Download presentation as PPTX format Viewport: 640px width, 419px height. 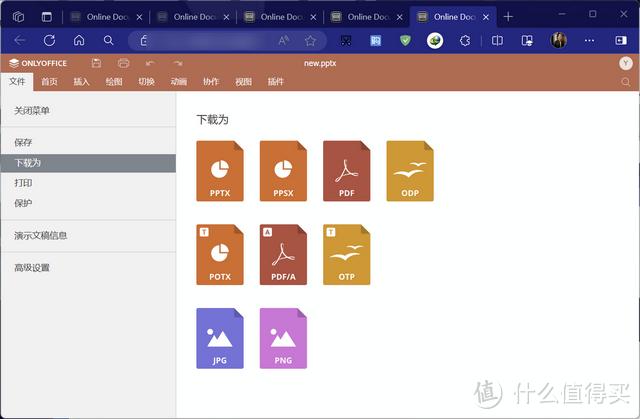(x=220, y=171)
